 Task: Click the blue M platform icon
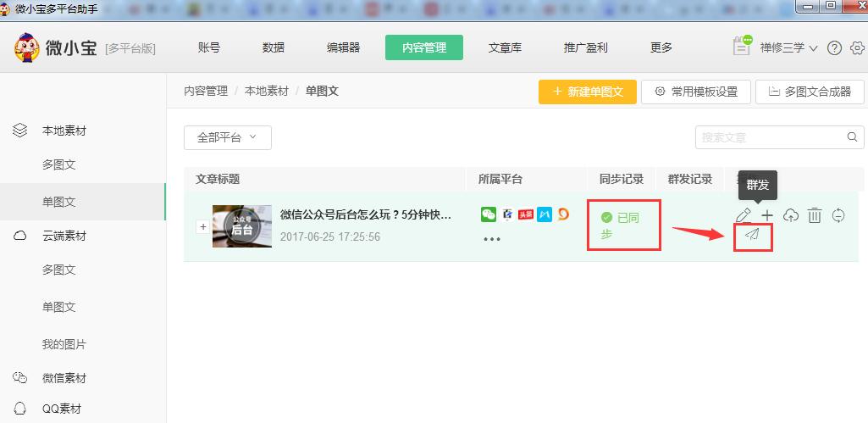point(545,214)
